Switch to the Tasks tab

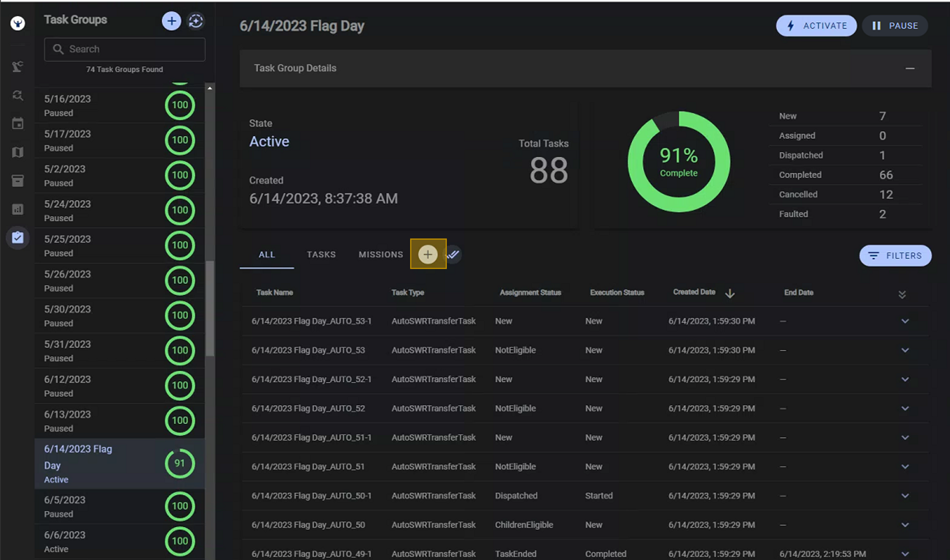pyautogui.click(x=321, y=255)
